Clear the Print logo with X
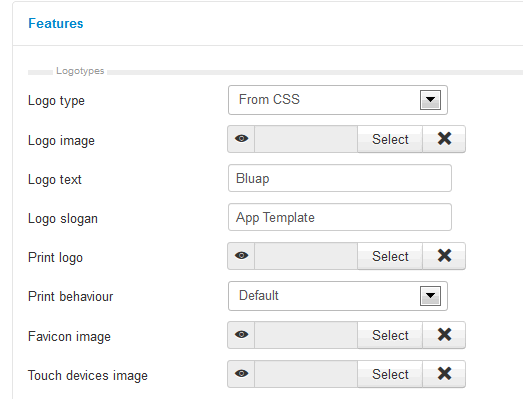Viewport: 523px width, 399px height. [444, 256]
